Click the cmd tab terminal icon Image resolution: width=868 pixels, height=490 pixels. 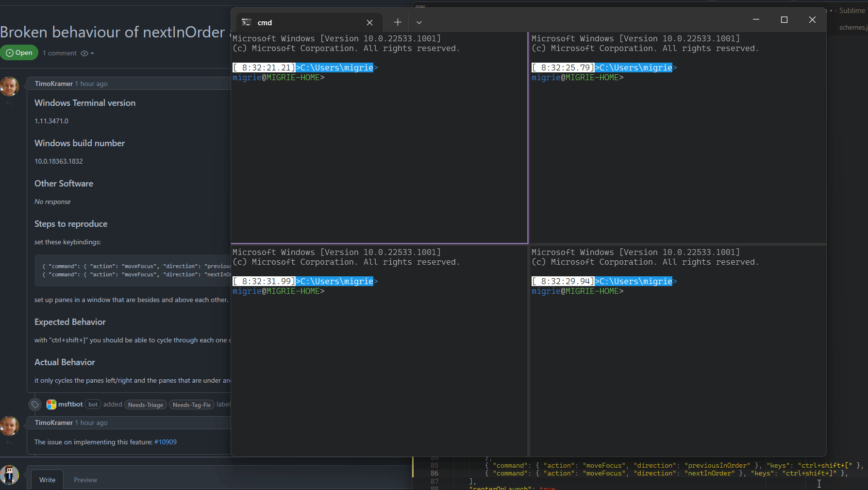[246, 22]
